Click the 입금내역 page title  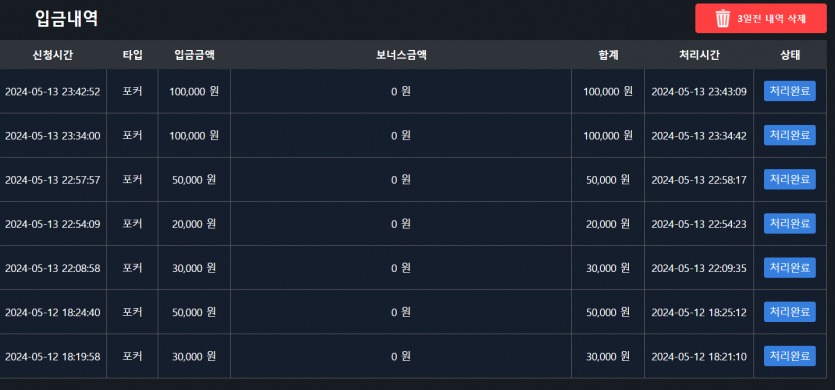67,19
